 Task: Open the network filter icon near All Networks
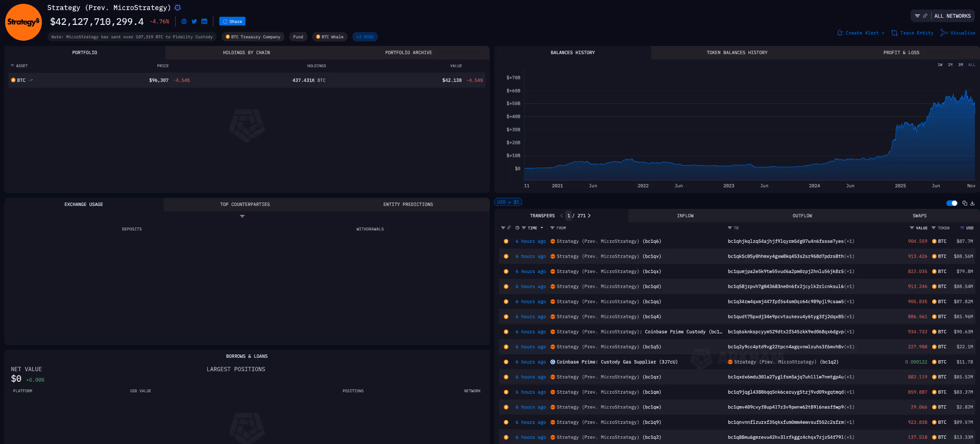pos(917,16)
